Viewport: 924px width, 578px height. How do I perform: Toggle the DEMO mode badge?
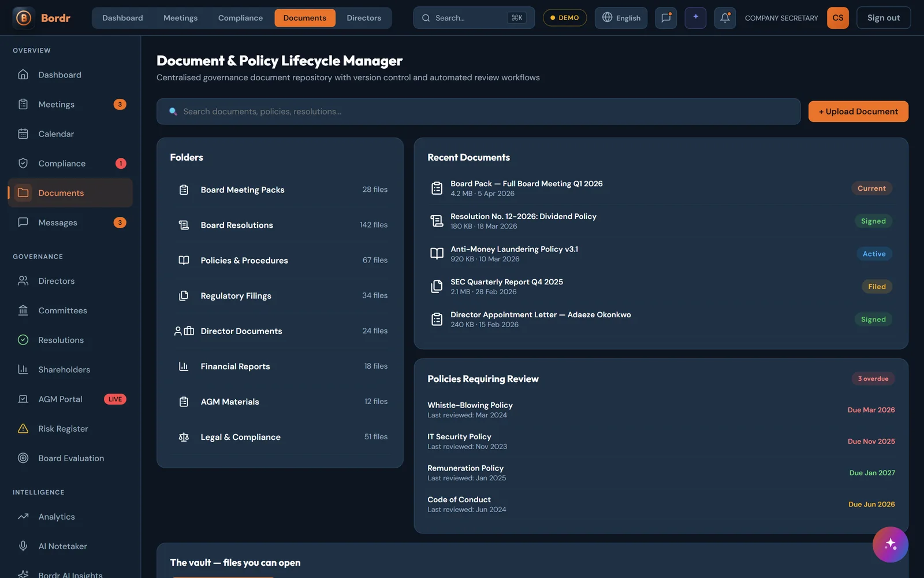click(x=564, y=18)
